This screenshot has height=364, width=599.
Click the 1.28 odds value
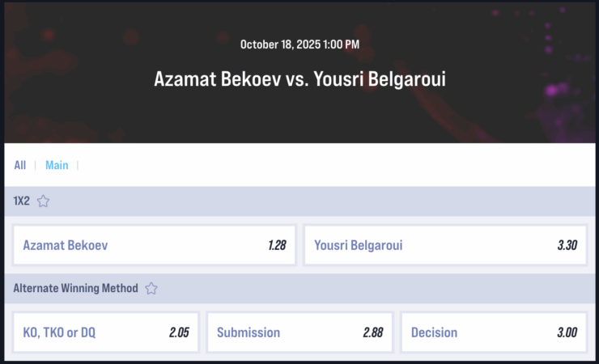[x=277, y=245]
